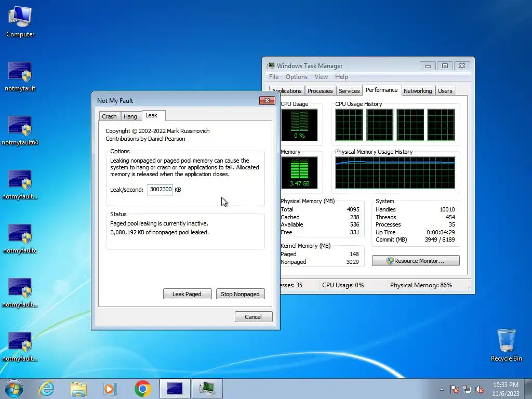Open Resource Monitor from Task Manager
Image resolution: width=532 pixels, height=399 pixels.
pos(416,261)
